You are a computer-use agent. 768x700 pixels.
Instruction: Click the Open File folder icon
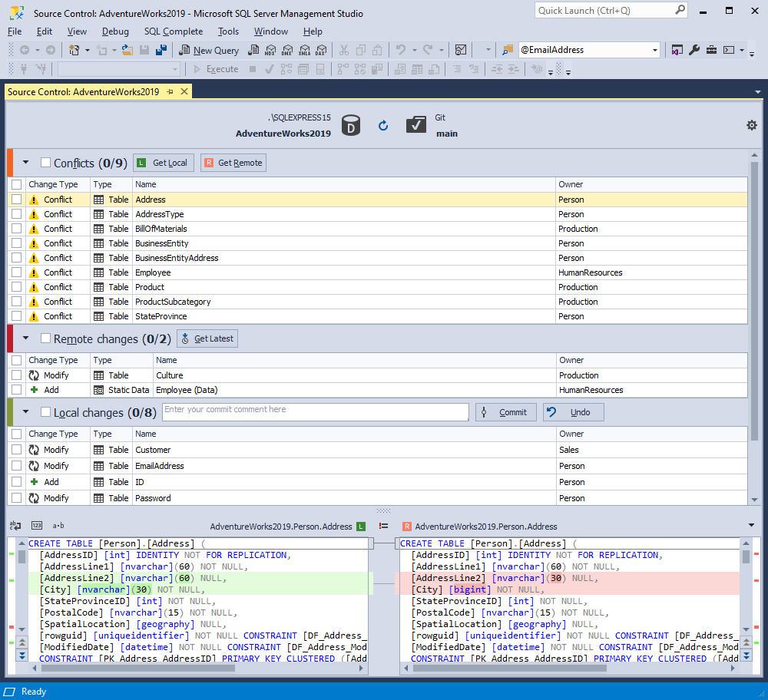click(127, 50)
